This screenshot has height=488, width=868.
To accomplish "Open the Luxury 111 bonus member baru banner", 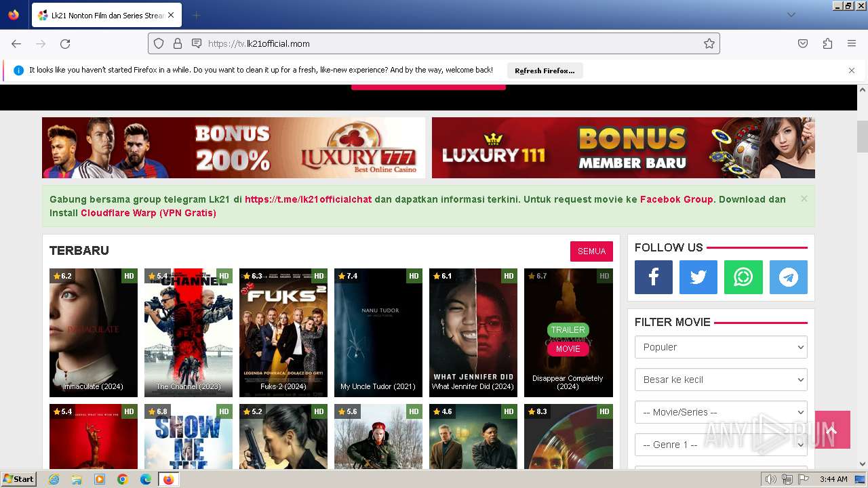I will coord(623,148).
